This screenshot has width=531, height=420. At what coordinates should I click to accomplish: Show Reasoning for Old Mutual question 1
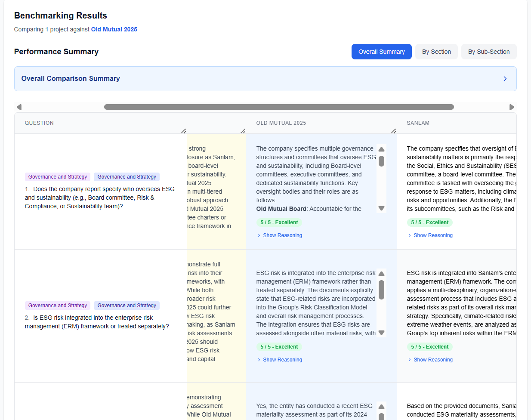[282, 235]
